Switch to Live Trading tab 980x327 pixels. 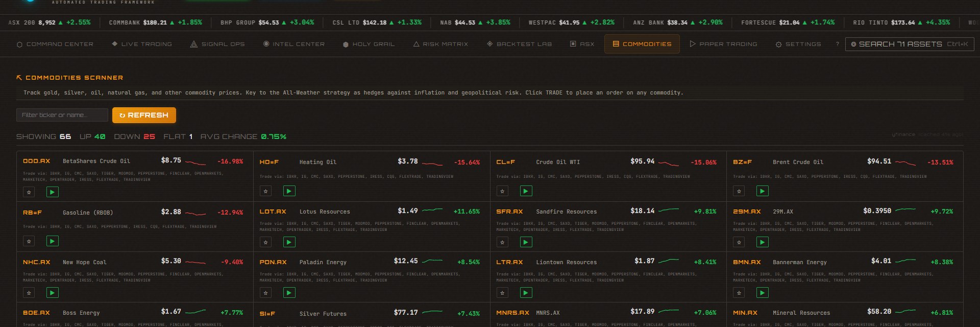click(x=142, y=44)
